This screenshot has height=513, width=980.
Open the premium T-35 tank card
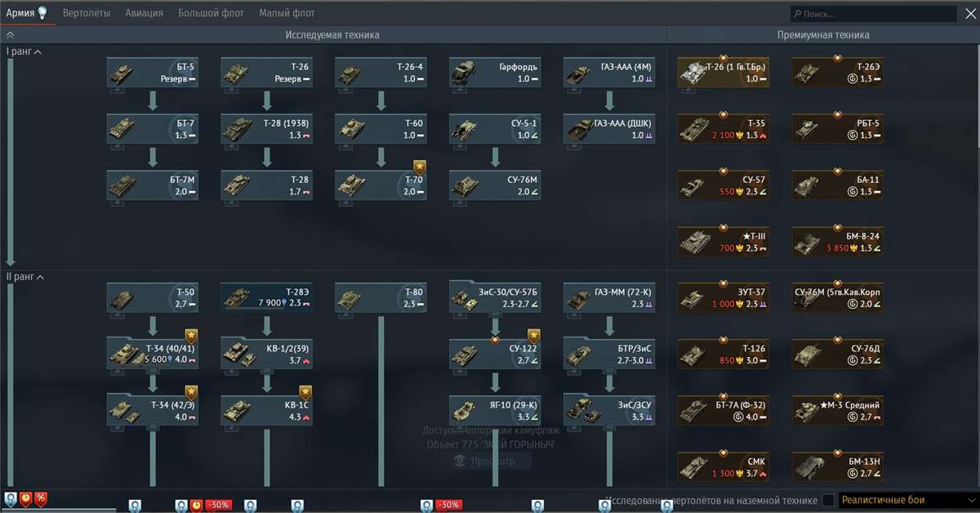point(723,128)
